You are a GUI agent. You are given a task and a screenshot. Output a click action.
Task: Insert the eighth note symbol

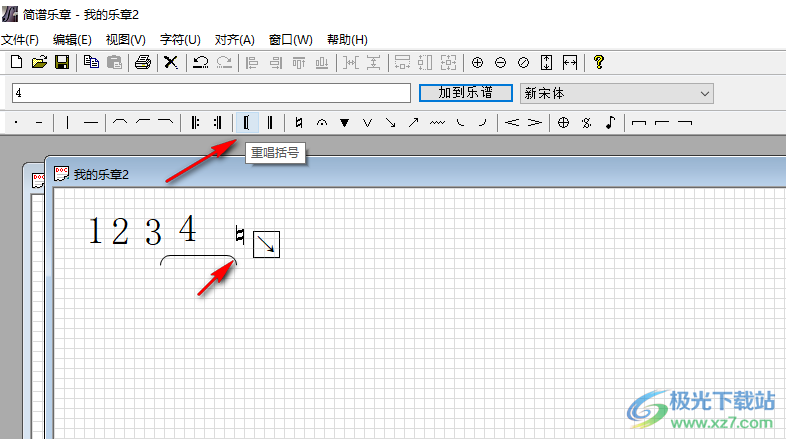pyautogui.click(x=610, y=123)
